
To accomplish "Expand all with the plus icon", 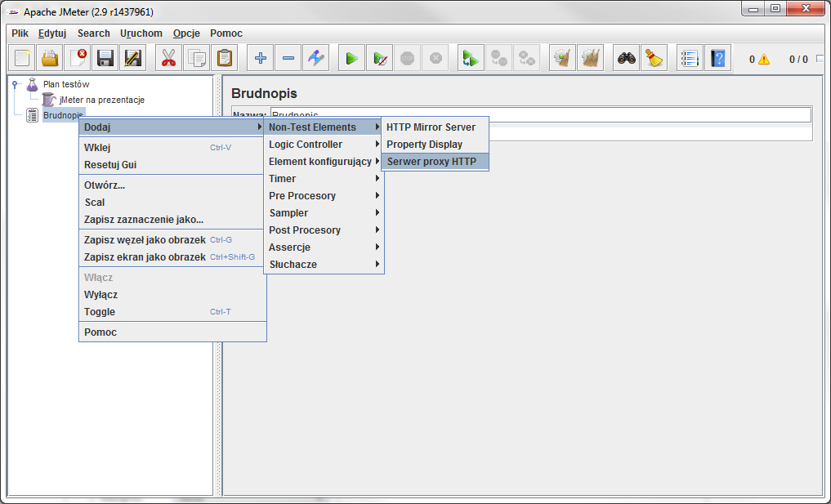I will coord(260,58).
